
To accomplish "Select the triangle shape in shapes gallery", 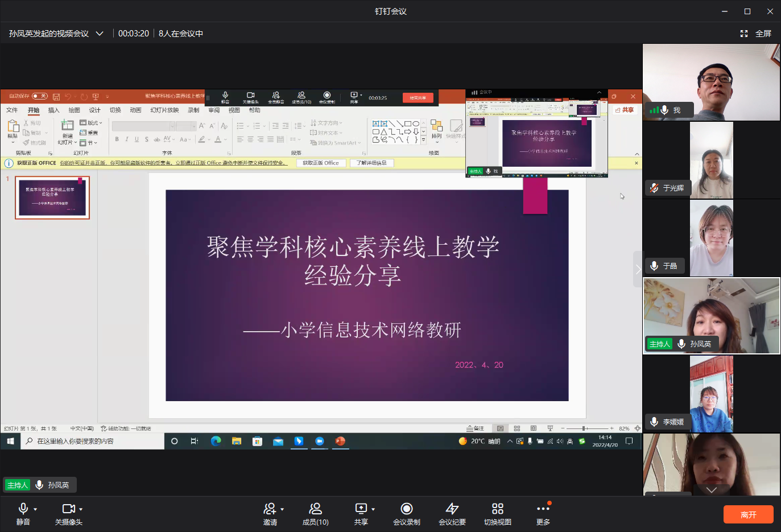I will (x=384, y=131).
